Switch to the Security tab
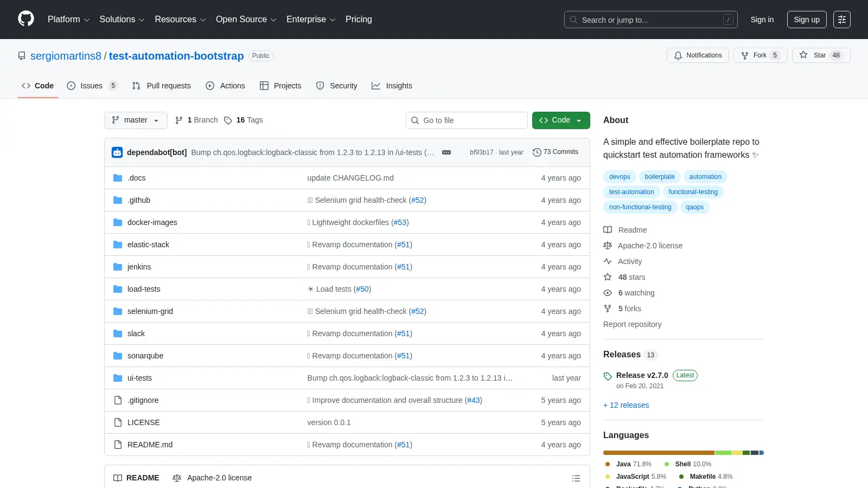Viewport: 868px width, 488px height. point(337,86)
